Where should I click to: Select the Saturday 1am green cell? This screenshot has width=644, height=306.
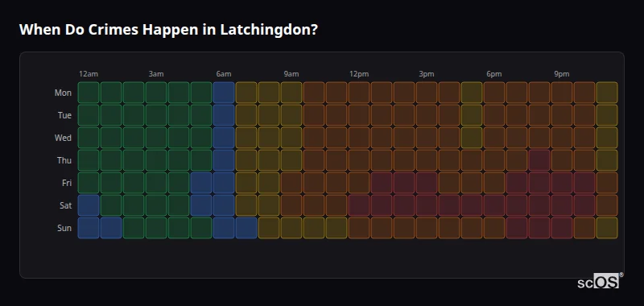(111, 205)
